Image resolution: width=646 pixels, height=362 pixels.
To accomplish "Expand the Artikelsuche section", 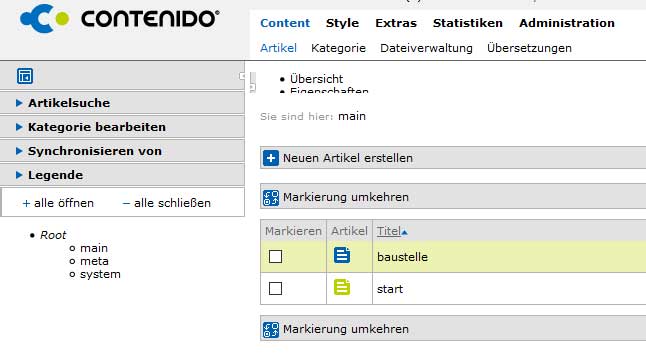I will [x=122, y=103].
